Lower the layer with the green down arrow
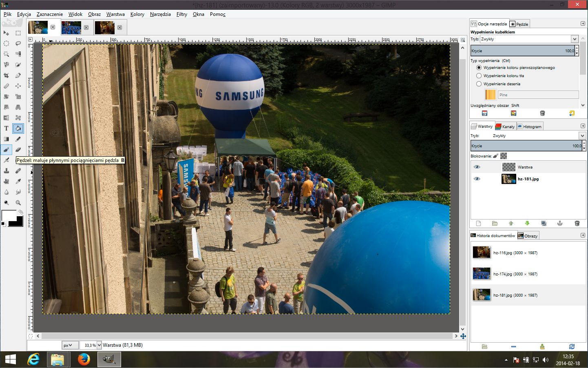The width and height of the screenshot is (588, 368). pyautogui.click(x=527, y=224)
